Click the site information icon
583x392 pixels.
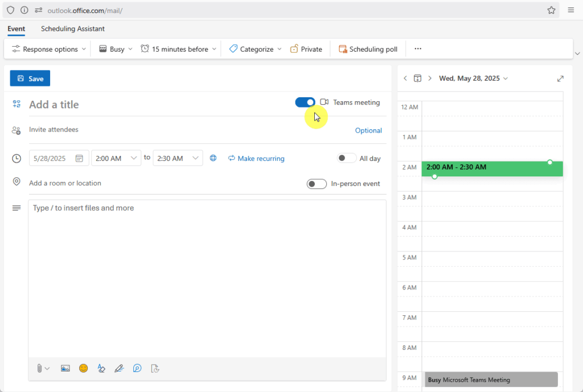coord(24,10)
